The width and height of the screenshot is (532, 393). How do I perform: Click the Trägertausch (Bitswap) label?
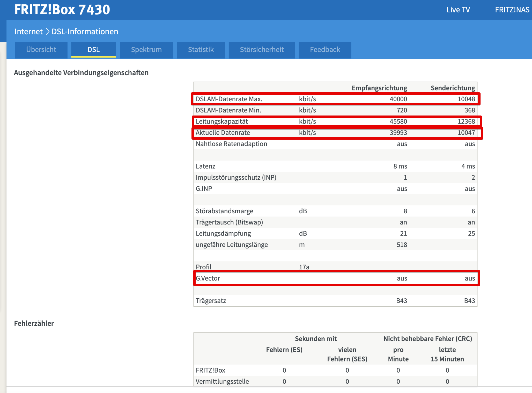point(229,222)
